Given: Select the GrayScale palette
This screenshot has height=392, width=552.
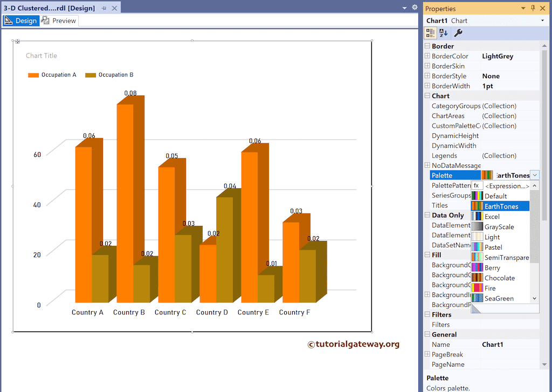Looking at the screenshot, I should (x=500, y=226).
